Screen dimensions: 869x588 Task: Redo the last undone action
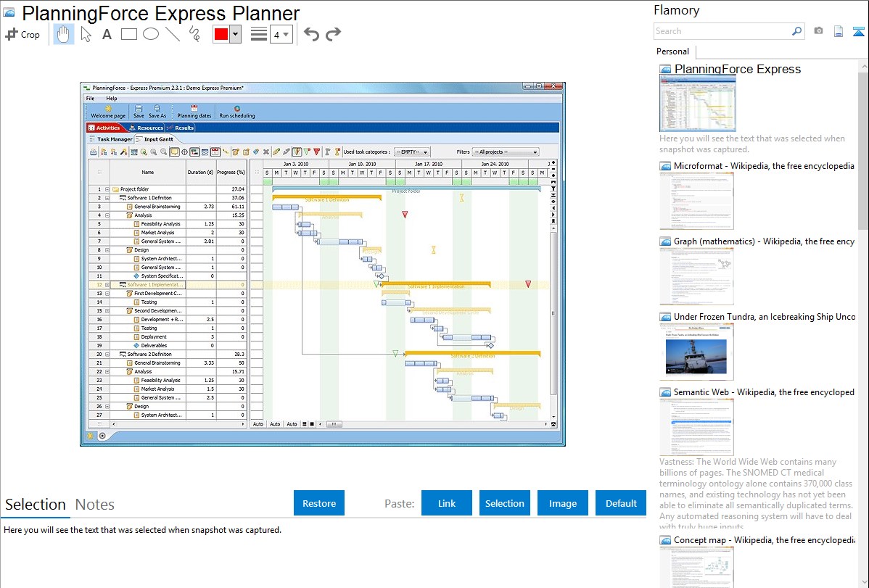(x=333, y=34)
